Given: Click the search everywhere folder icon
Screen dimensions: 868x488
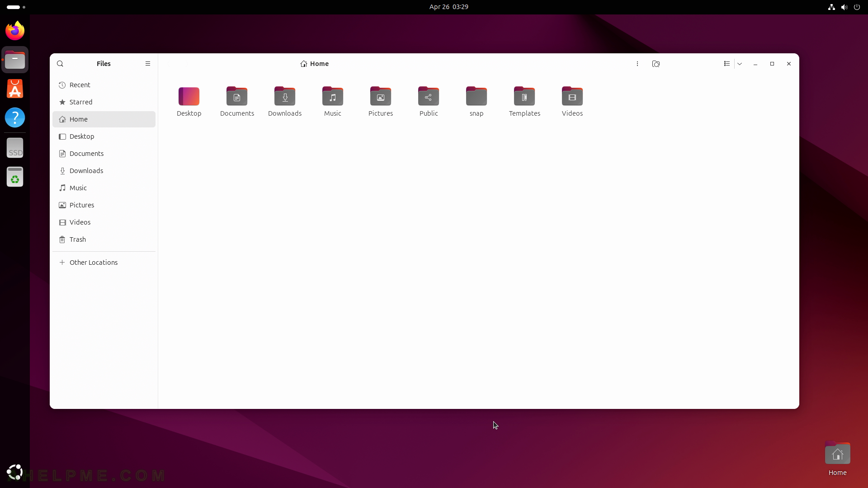Looking at the screenshot, I should [656, 64].
